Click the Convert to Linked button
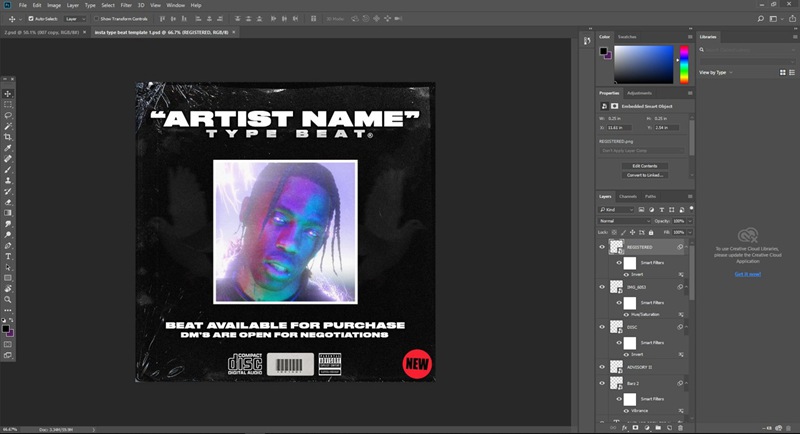Screen dimensions: 800x434 (x=644, y=175)
